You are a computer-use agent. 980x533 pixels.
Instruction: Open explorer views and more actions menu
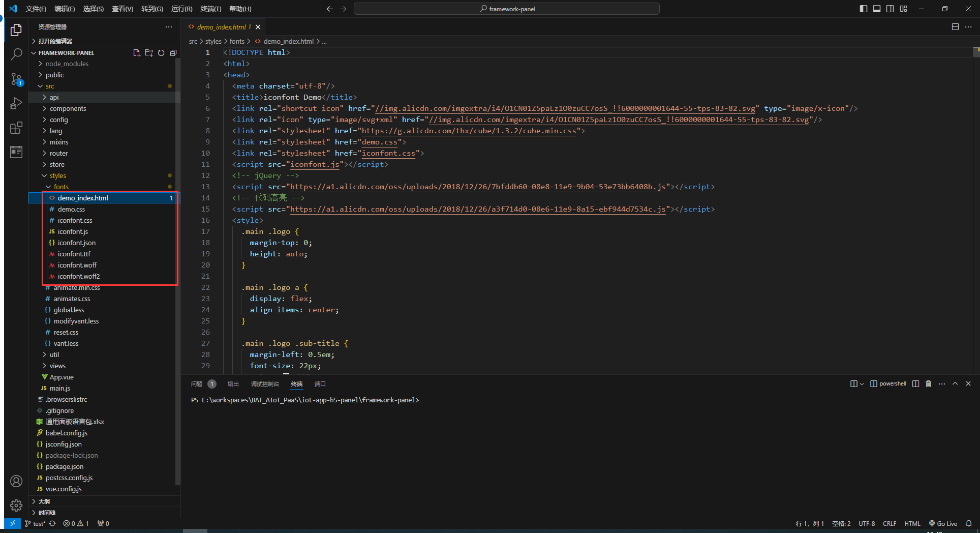click(169, 27)
